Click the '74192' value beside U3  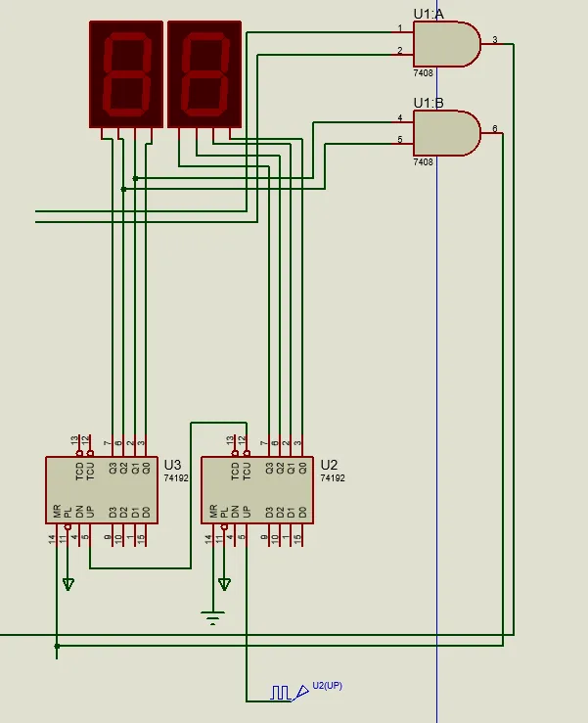[176, 478]
